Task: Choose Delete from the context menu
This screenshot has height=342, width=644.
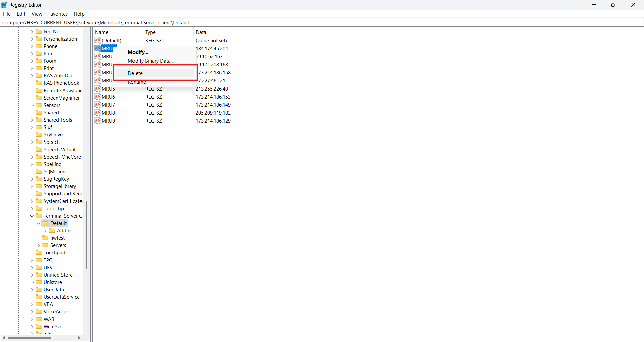Action: coord(135,73)
